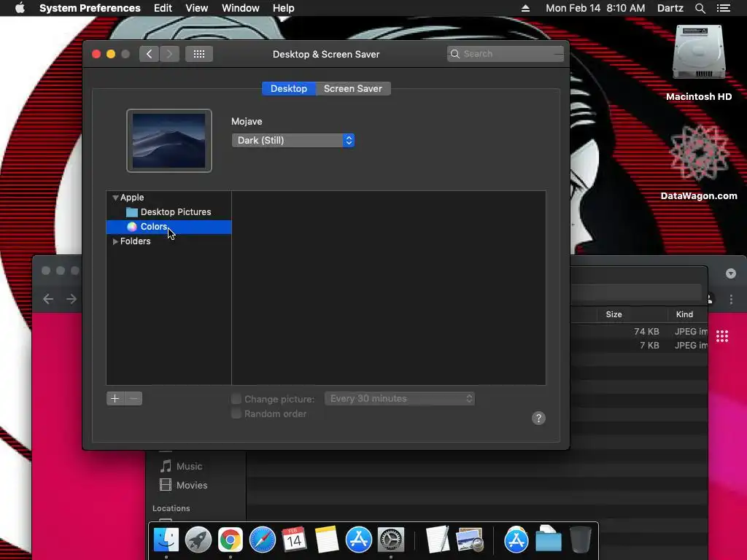Image resolution: width=747 pixels, height=560 pixels.
Task: Switch to the Desktop tab
Action: 289,88
